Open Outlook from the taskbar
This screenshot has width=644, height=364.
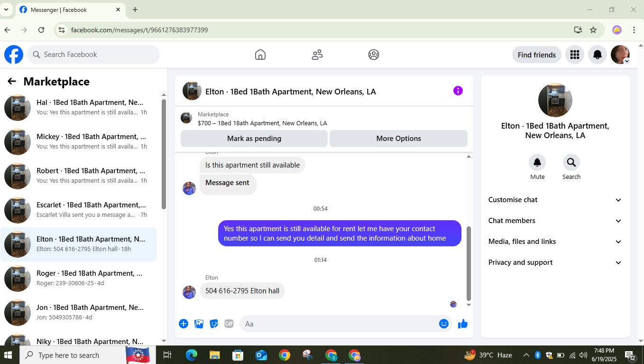261,355
